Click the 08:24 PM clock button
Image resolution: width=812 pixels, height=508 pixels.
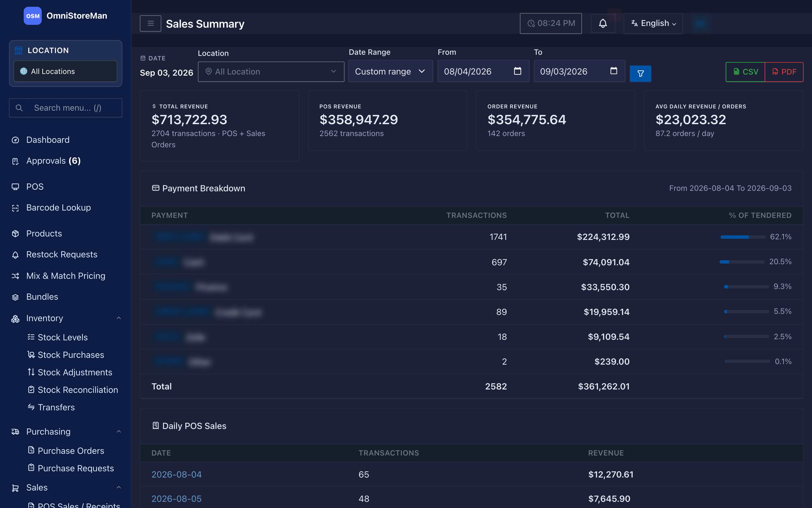(551, 23)
